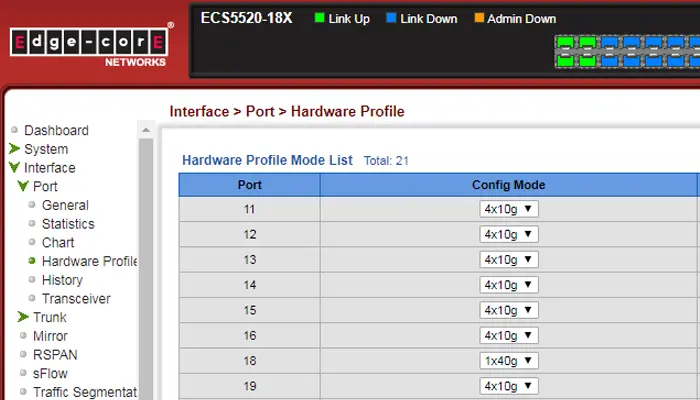Open the Config Mode dropdown for port 12
The height and width of the screenshot is (400, 700).
click(x=509, y=234)
